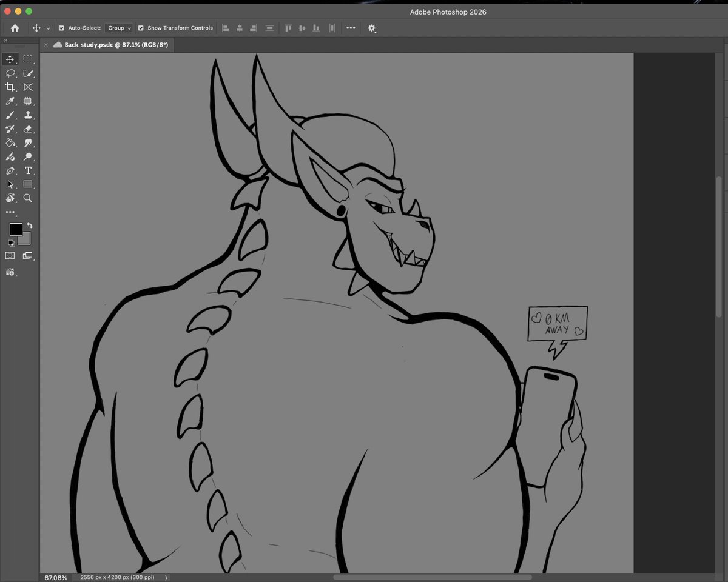Open the gray background color picker
728x582 pixels.
point(25,239)
